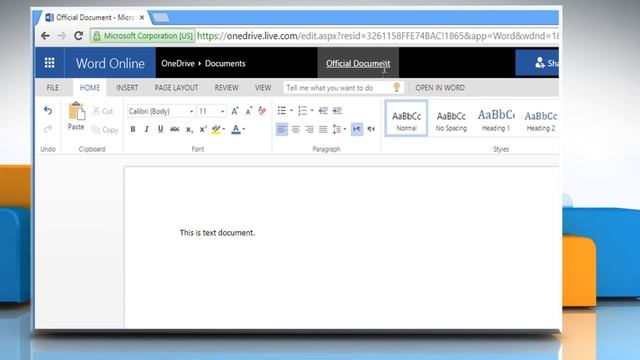
Task: Open highlight color dropdown arrow
Action: tap(224, 129)
